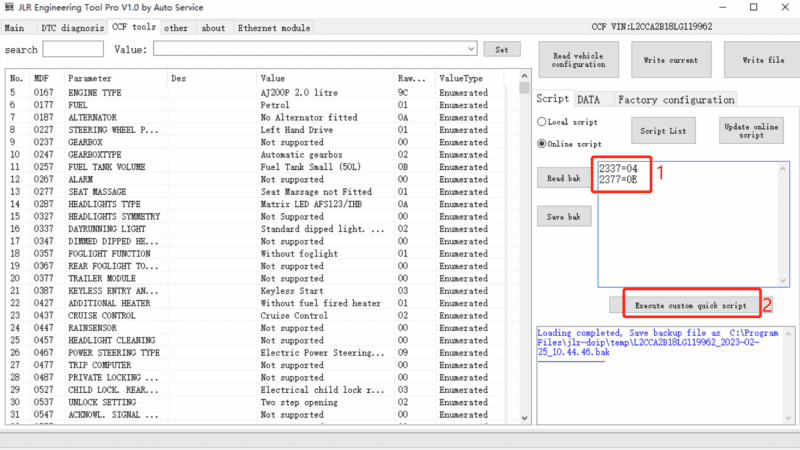Open the Factory configuration sub-tab

tap(676, 100)
